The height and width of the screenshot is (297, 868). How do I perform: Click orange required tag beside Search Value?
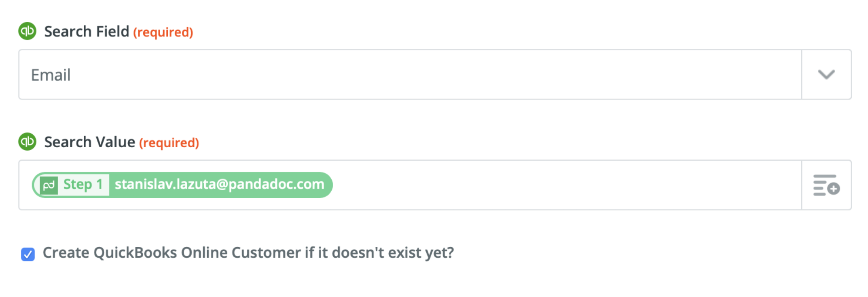tap(169, 143)
